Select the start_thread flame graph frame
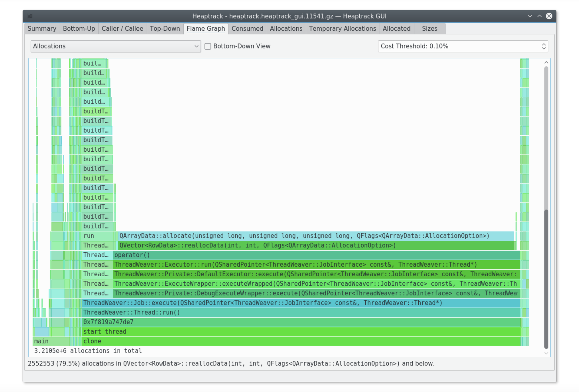Screen dimensions: 579x392 [301, 332]
